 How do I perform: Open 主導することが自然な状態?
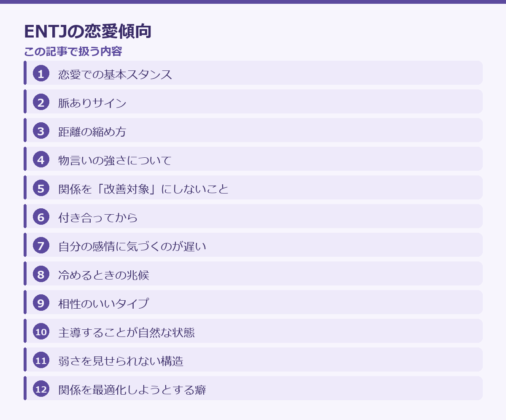[253, 331]
